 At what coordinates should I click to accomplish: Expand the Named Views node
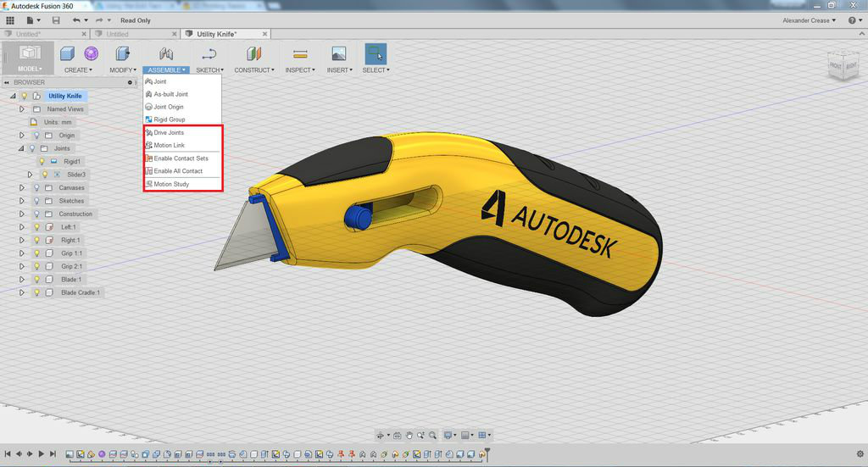(x=22, y=109)
